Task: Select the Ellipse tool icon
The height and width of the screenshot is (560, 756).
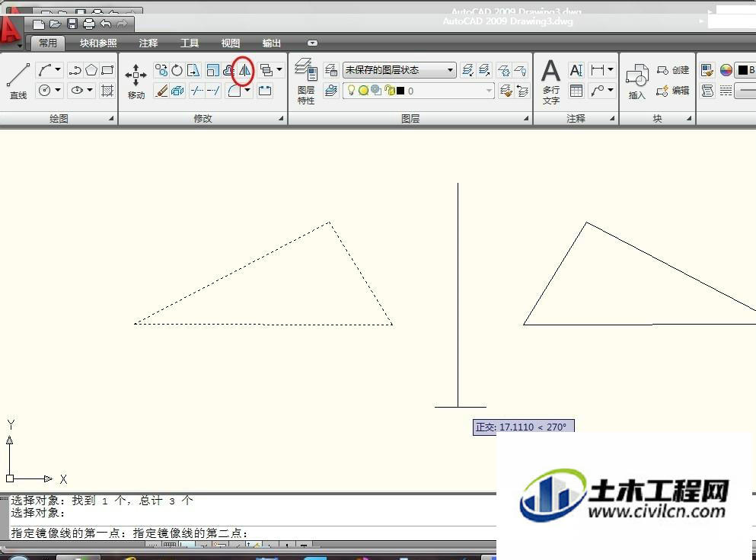Action: (x=77, y=91)
